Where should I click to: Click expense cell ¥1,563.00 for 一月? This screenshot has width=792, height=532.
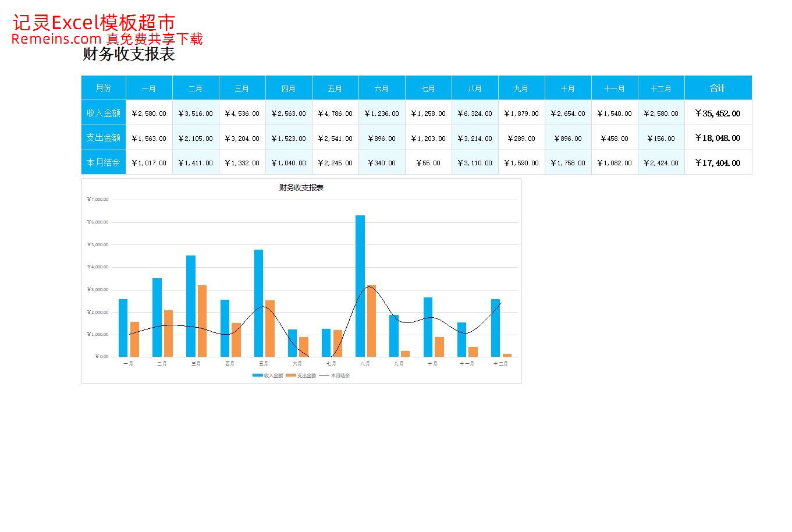(x=149, y=138)
